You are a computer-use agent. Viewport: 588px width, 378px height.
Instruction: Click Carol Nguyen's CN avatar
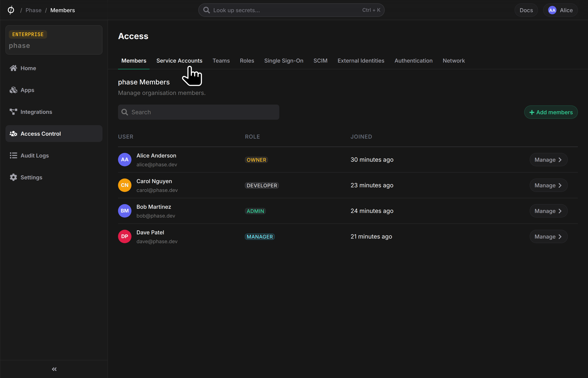point(125,185)
